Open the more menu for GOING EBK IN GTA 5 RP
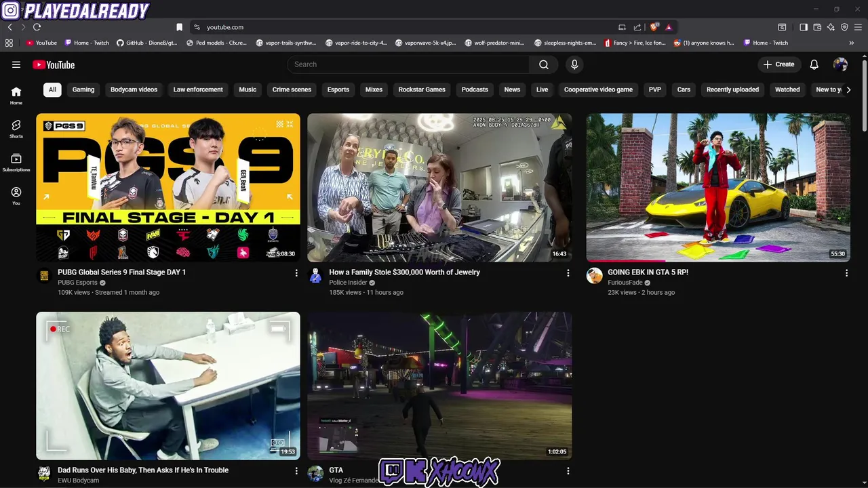The height and width of the screenshot is (488, 868). click(846, 272)
